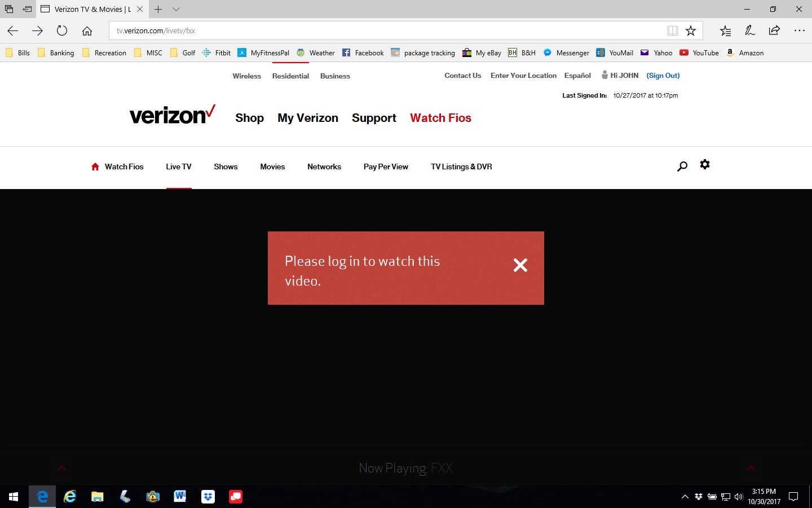Select the Wireless link
The height and width of the screenshot is (508, 812).
(247, 76)
